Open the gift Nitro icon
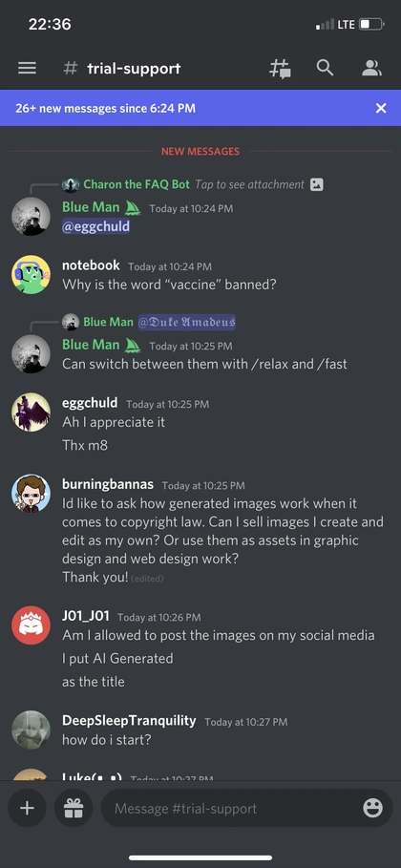This screenshot has width=401, height=868. point(74,808)
